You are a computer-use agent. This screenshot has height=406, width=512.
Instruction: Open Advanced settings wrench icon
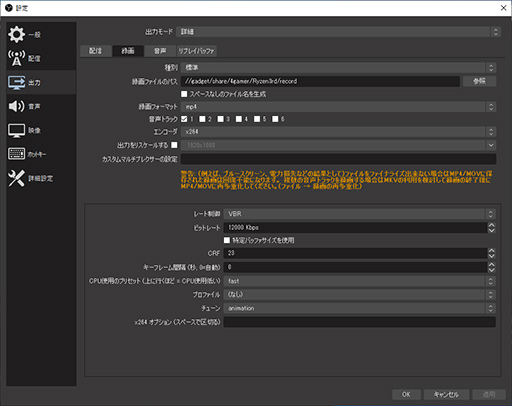point(16,178)
